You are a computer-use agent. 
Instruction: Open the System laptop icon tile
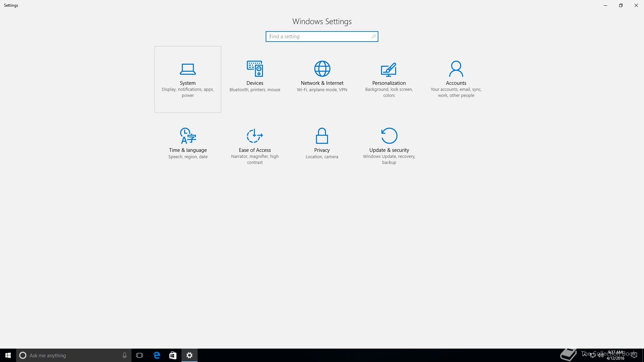pyautogui.click(x=188, y=69)
